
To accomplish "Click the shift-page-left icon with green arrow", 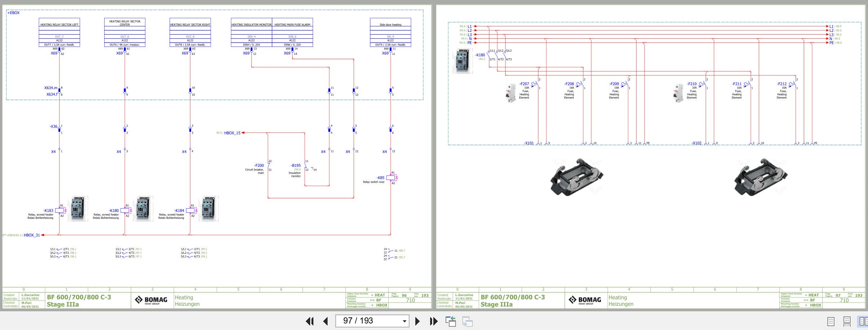I will [451, 321].
